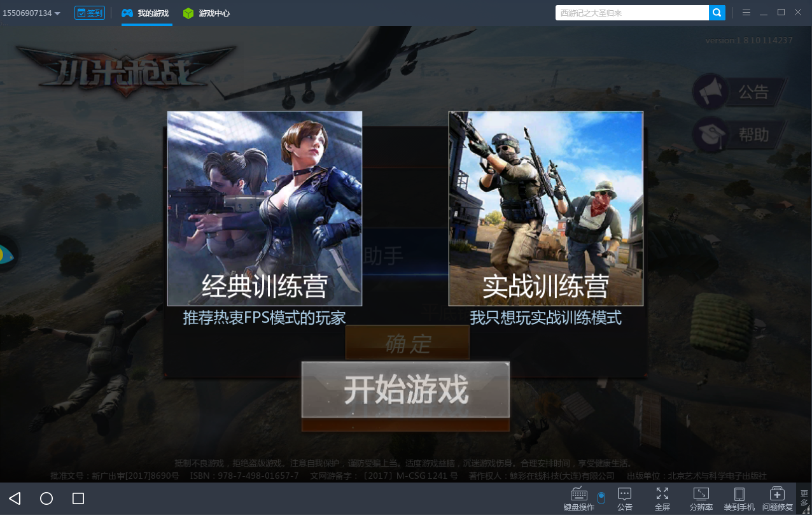
Task: Focus the game search input field
Action: point(632,13)
